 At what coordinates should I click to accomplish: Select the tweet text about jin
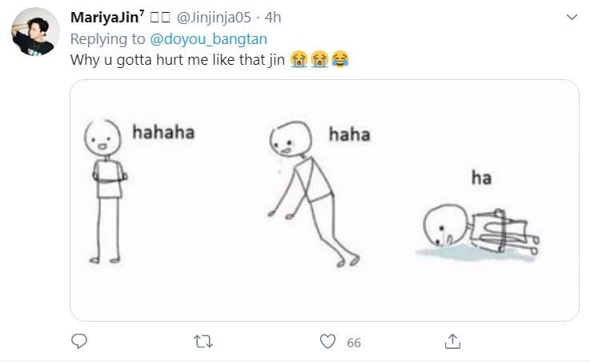[x=178, y=60]
